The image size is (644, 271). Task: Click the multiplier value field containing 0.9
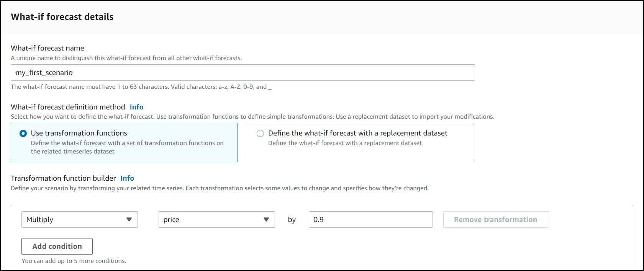tap(371, 220)
